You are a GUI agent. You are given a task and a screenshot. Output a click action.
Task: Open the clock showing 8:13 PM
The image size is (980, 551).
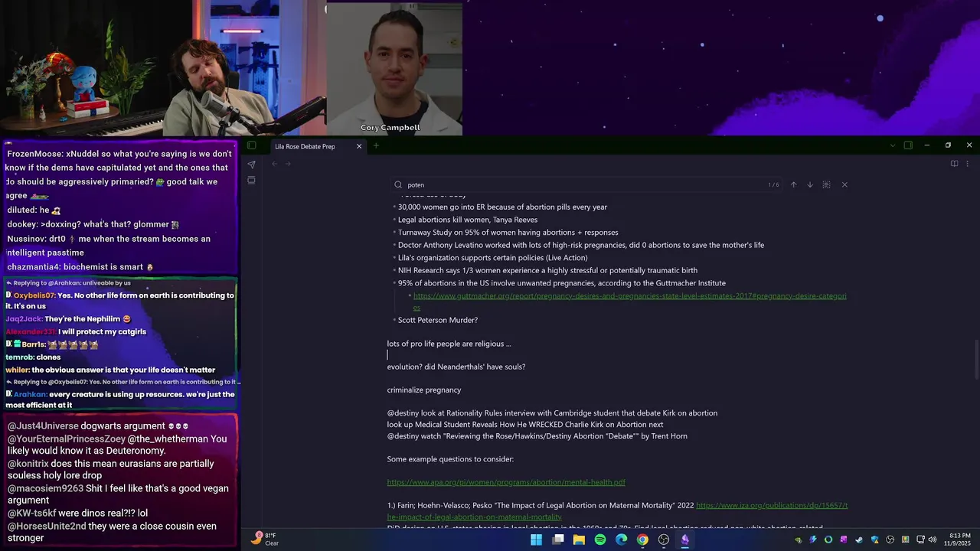click(x=959, y=540)
